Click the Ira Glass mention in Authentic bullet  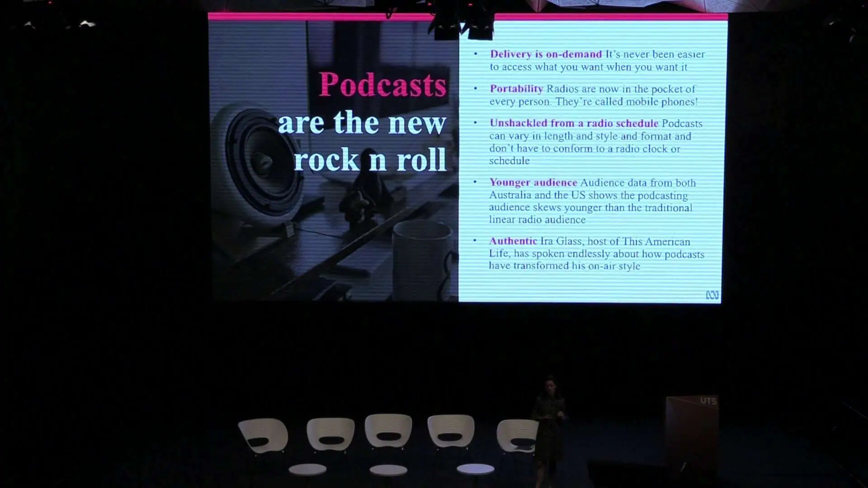pos(561,241)
